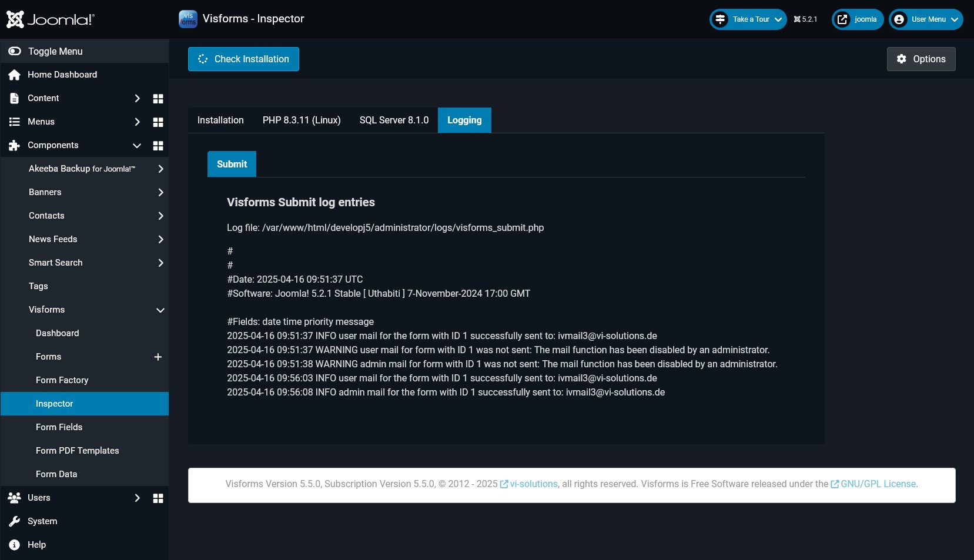974x560 pixels.
Task: Expand the Users submenu chevron
Action: 137,498
